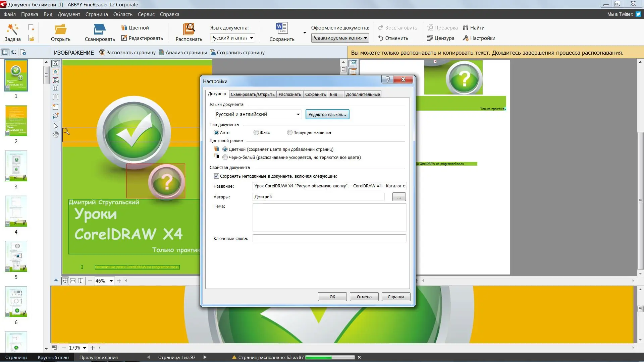The image size is (644, 362).
Task: Click the Save to Word (Сохранить) icon
Action: [282, 28]
